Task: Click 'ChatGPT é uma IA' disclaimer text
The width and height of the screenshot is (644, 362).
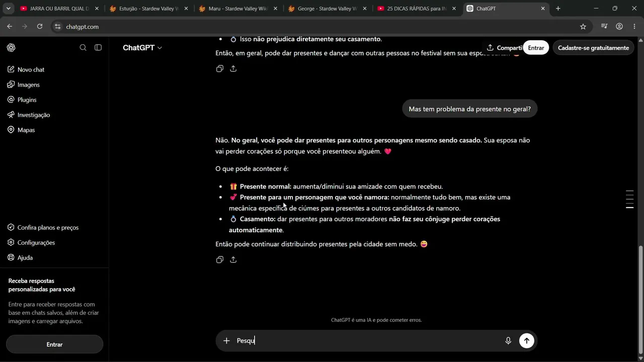Action: tap(376, 320)
